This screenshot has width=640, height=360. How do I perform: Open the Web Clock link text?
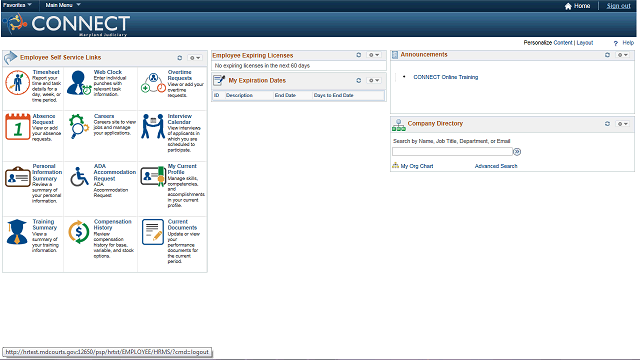tap(108, 72)
